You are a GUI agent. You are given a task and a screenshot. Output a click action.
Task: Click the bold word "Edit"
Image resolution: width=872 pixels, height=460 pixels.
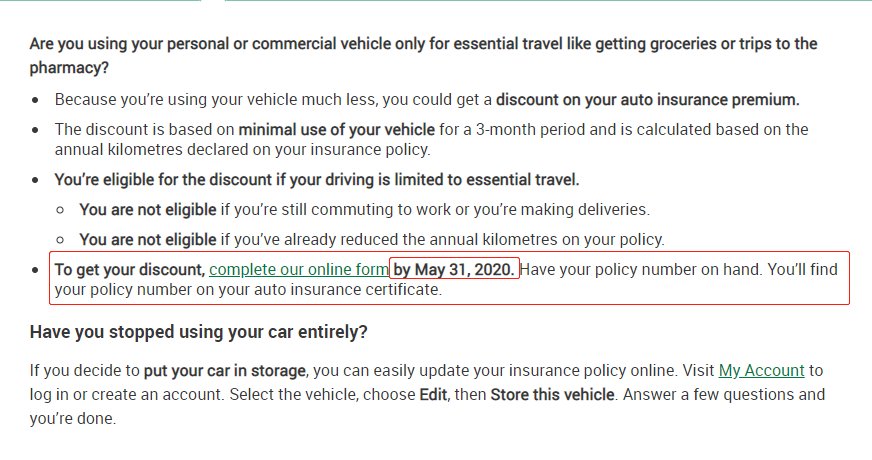click(434, 394)
